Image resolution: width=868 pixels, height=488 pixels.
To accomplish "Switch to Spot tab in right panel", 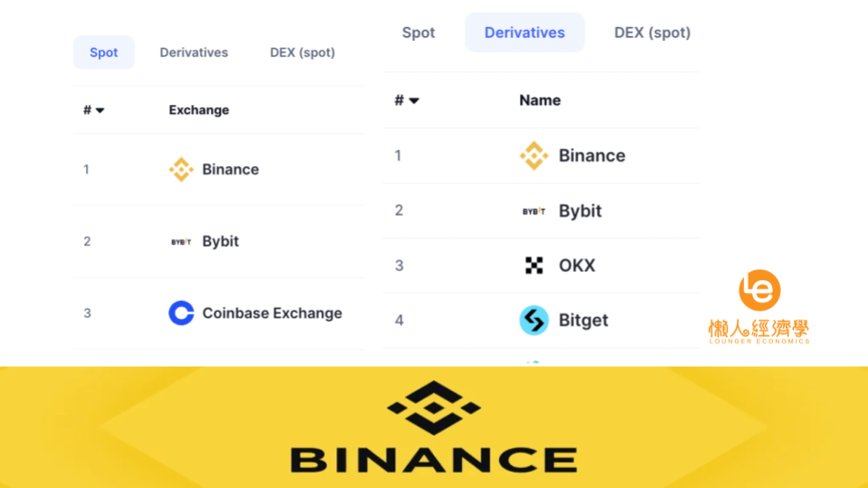I will click(x=419, y=33).
